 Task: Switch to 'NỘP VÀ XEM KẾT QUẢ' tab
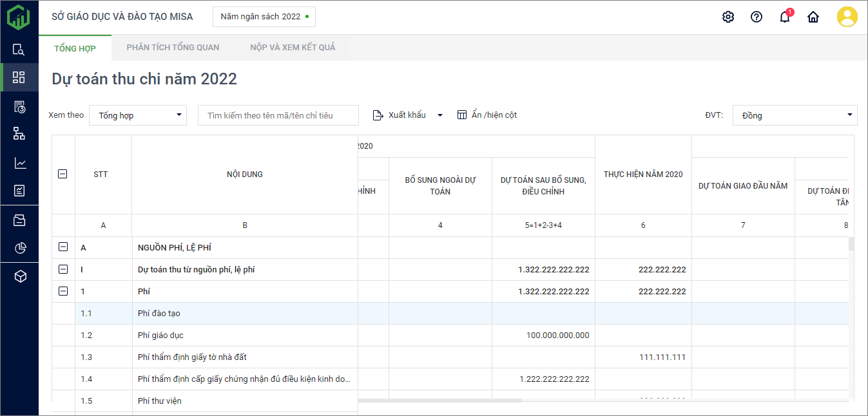coord(293,48)
